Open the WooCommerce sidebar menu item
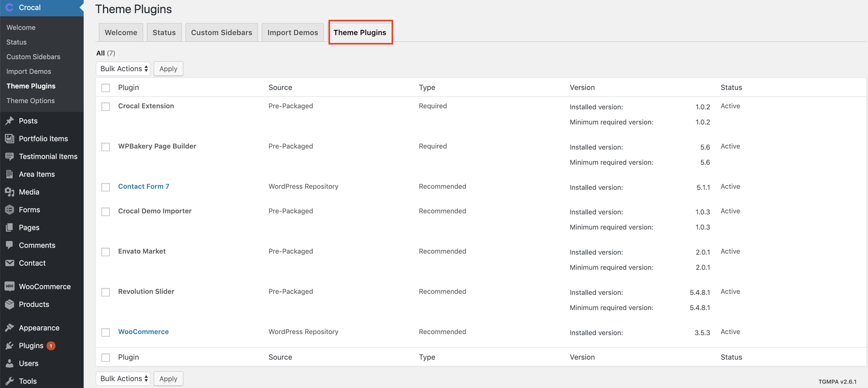Image resolution: width=868 pixels, height=388 pixels. point(42,287)
